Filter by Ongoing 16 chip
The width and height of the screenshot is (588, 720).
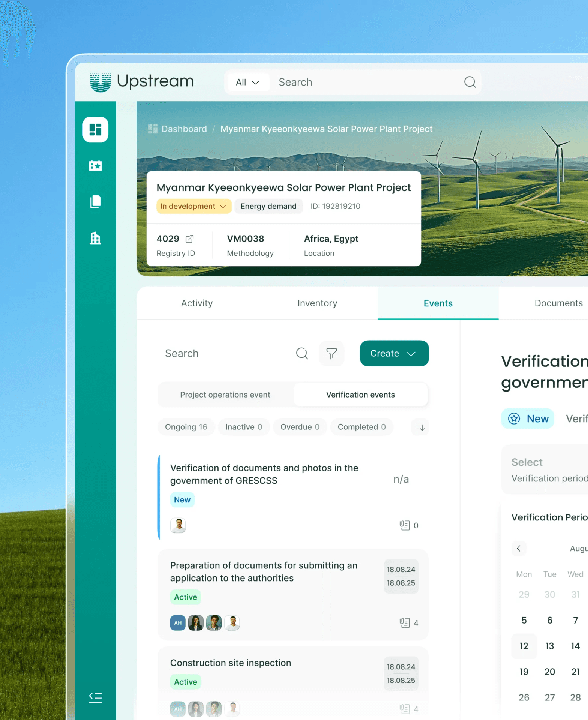click(186, 427)
